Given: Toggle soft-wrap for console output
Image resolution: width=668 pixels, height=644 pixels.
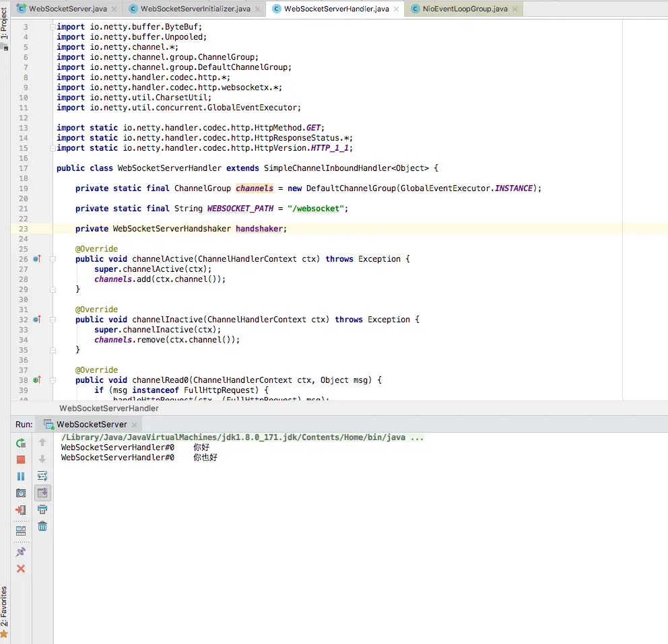Looking at the screenshot, I should point(42,476).
